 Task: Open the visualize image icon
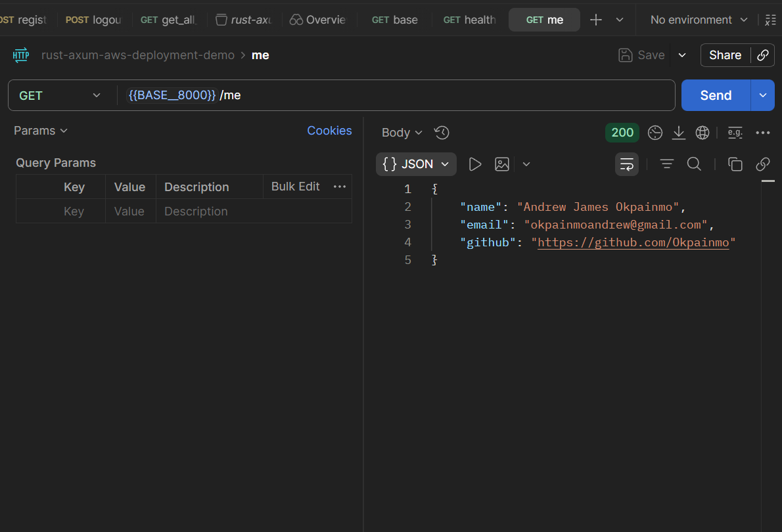501,164
